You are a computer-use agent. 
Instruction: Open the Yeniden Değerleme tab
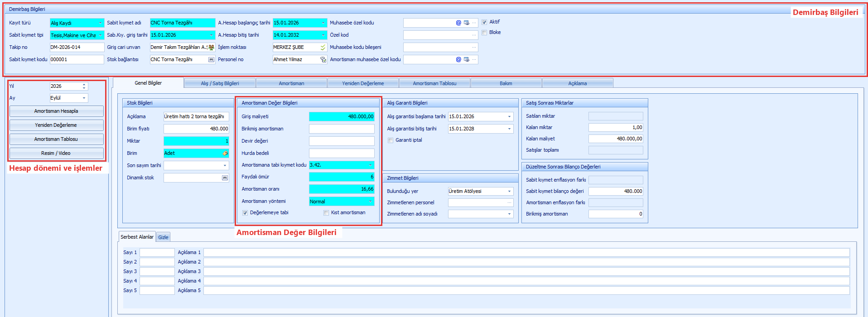pos(363,83)
